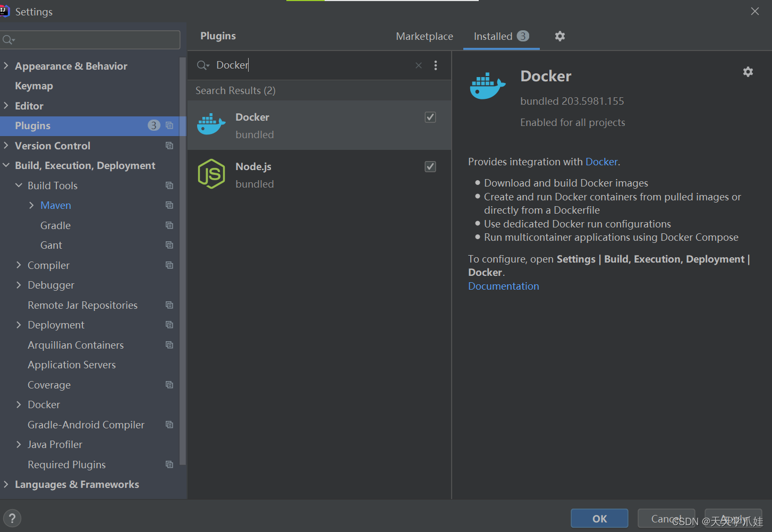This screenshot has height=532, width=772.
Task: Click the project-level icon next to Plugins
Action: (x=169, y=125)
